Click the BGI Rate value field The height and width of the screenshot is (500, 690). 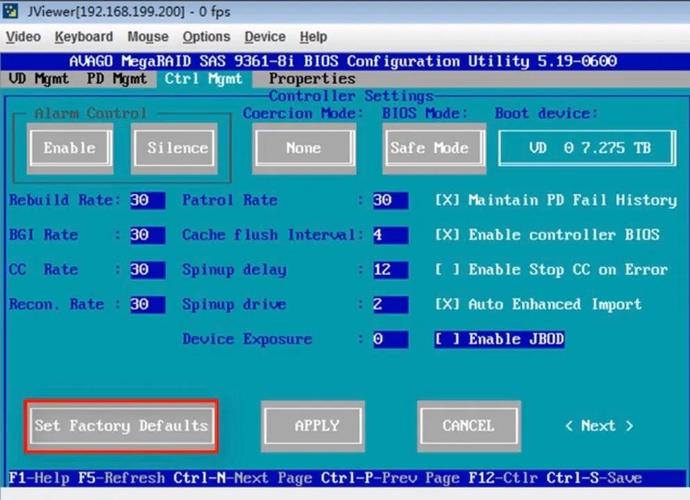tap(147, 235)
